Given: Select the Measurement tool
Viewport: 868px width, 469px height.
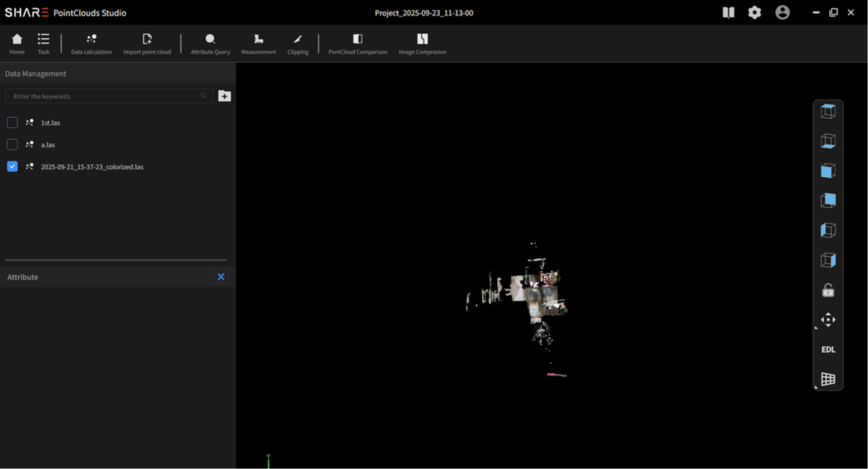Looking at the screenshot, I should click(258, 43).
